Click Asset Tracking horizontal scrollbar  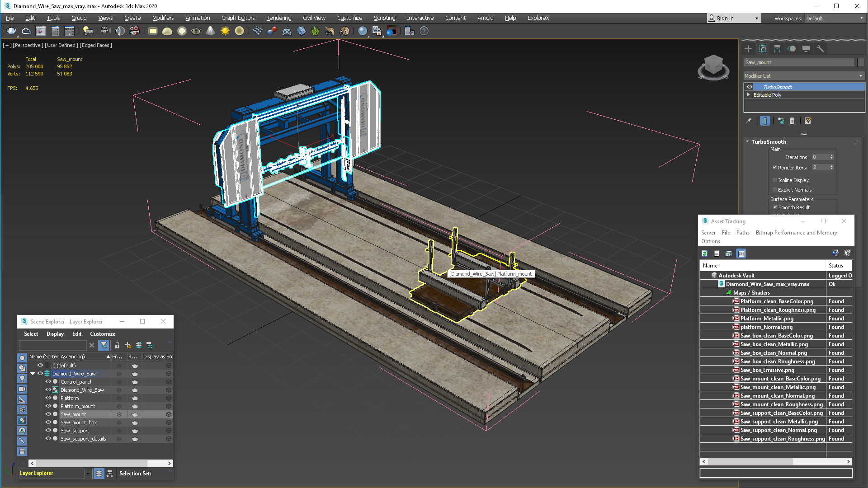(x=776, y=462)
